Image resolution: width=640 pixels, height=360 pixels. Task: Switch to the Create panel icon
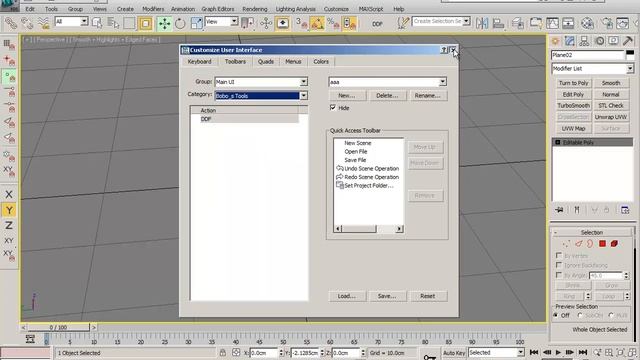point(555,41)
